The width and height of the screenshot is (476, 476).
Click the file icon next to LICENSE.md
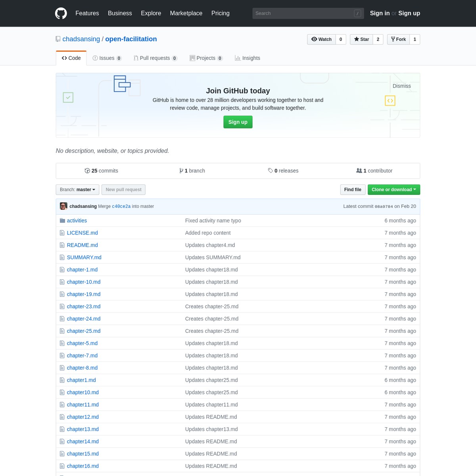click(x=62, y=233)
